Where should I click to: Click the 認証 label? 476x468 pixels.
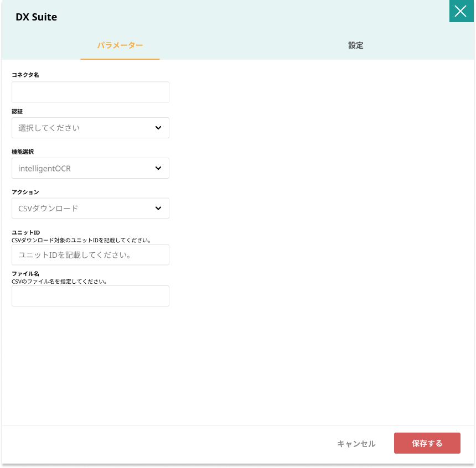[17, 111]
